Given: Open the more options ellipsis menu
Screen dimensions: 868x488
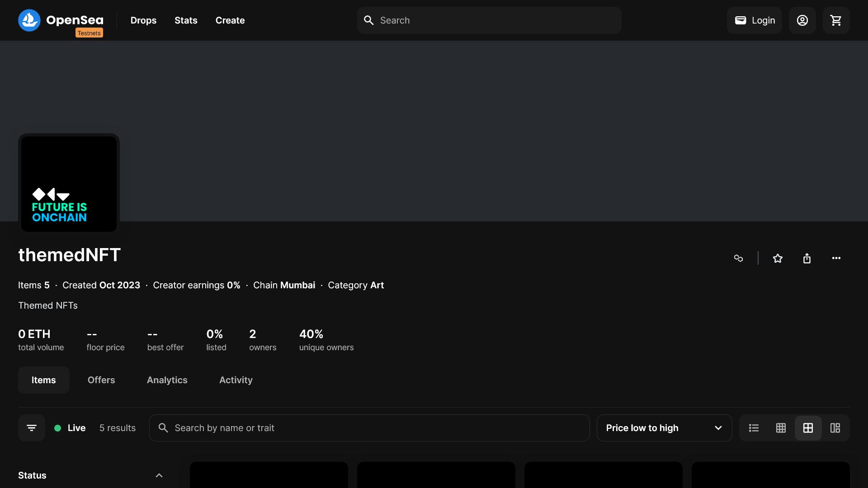Looking at the screenshot, I should click(x=836, y=258).
